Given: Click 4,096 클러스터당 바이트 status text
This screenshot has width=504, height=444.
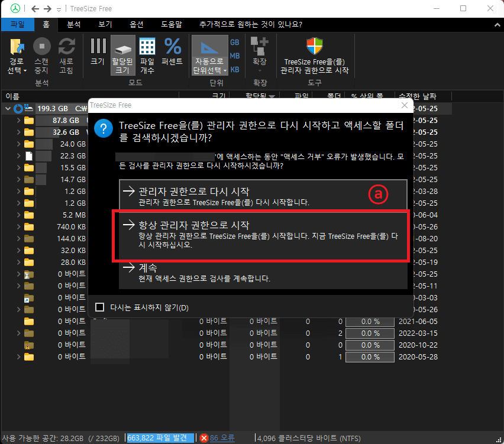Looking at the screenshot, I should pyautogui.click(x=309, y=438).
